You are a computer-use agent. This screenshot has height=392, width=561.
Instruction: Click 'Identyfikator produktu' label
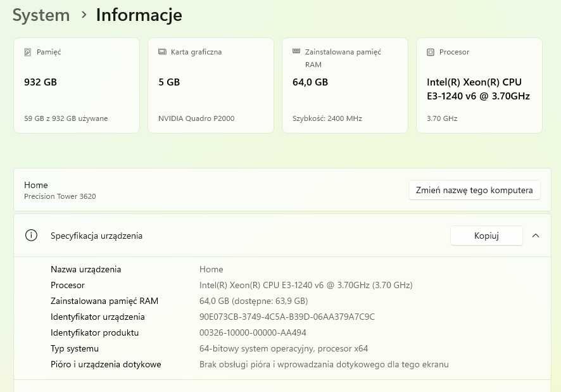point(95,332)
